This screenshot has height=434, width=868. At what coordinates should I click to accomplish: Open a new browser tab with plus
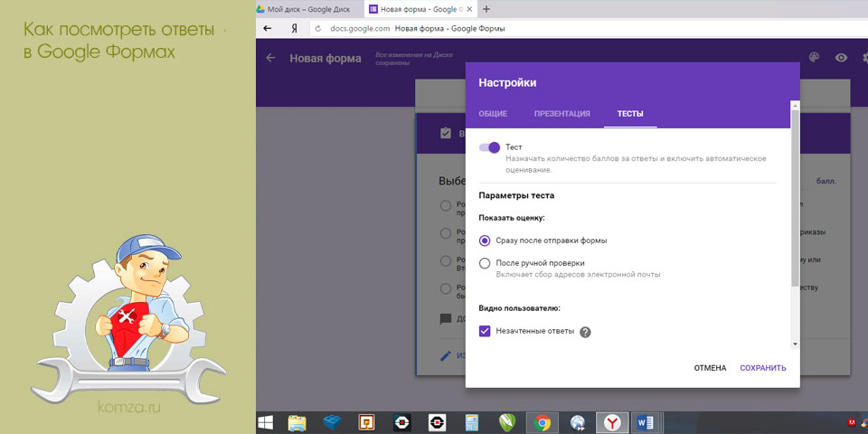pos(486,9)
